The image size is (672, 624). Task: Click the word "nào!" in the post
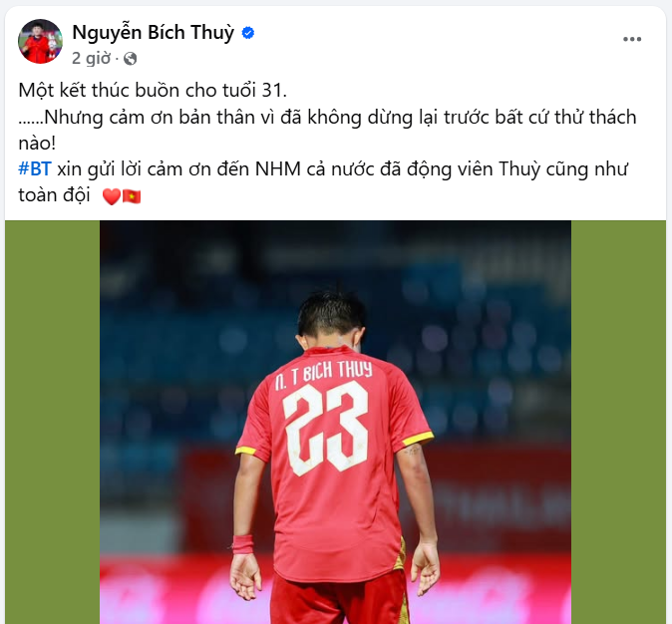(37, 144)
